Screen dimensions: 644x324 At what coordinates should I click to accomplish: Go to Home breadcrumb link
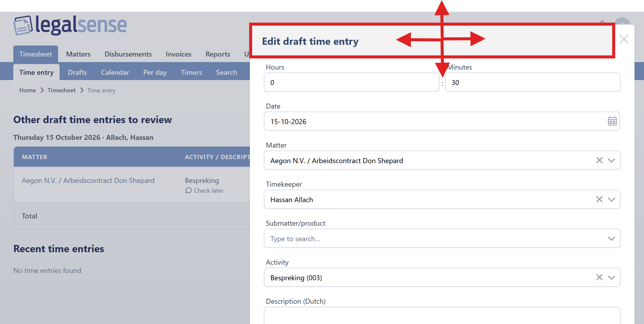[28, 90]
